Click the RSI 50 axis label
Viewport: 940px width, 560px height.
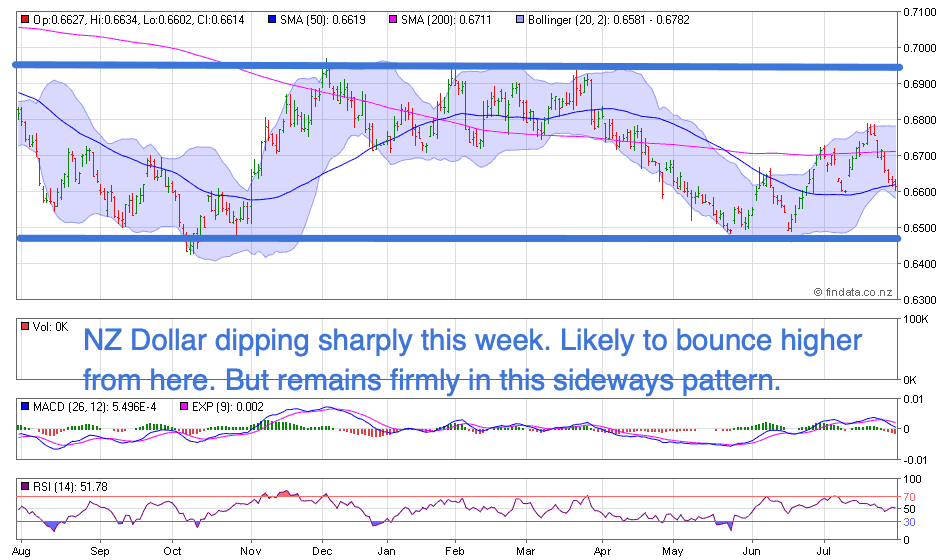tap(909, 509)
